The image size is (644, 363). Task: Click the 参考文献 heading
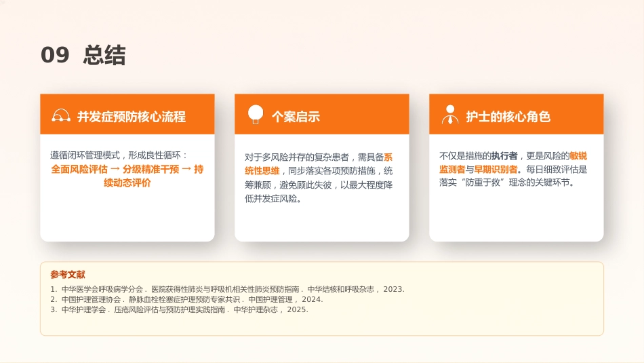point(68,274)
